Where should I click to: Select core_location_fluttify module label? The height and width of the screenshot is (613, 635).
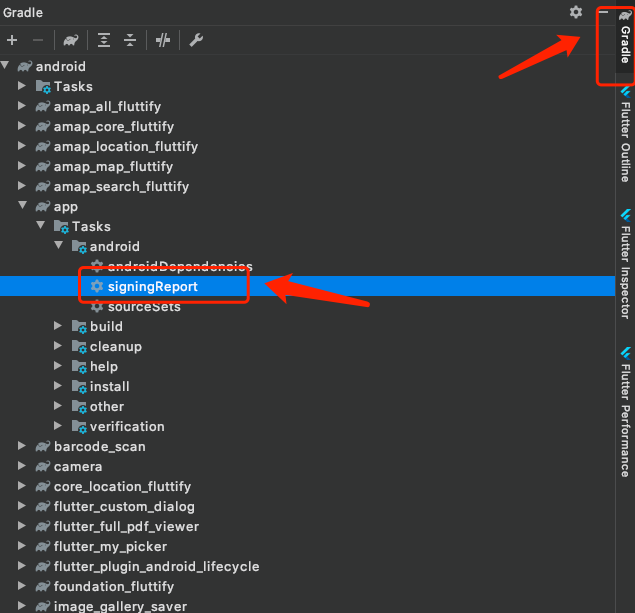122,487
